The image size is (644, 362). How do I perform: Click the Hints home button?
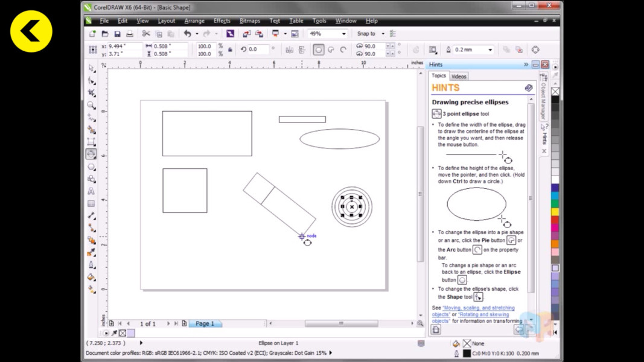(x=436, y=329)
